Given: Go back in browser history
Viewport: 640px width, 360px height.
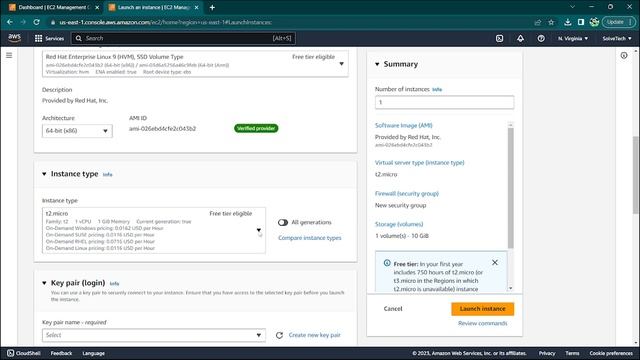Looking at the screenshot, I should click(10, 22).
